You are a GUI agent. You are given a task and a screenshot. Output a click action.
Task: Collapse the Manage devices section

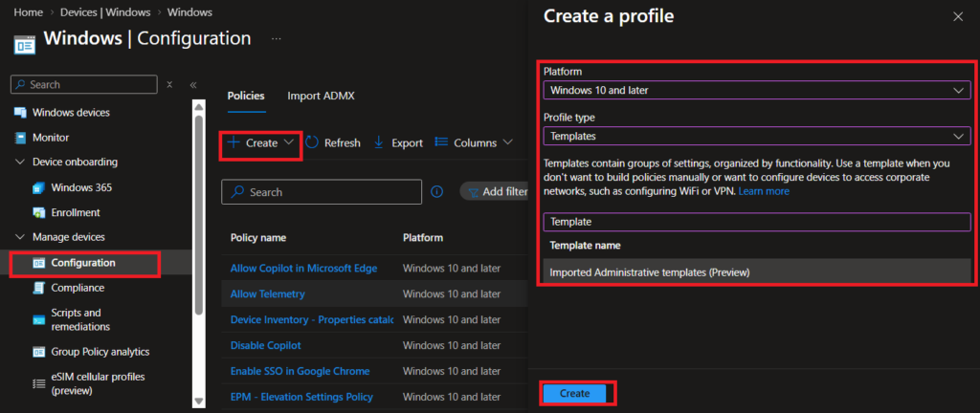coord(19,237)
